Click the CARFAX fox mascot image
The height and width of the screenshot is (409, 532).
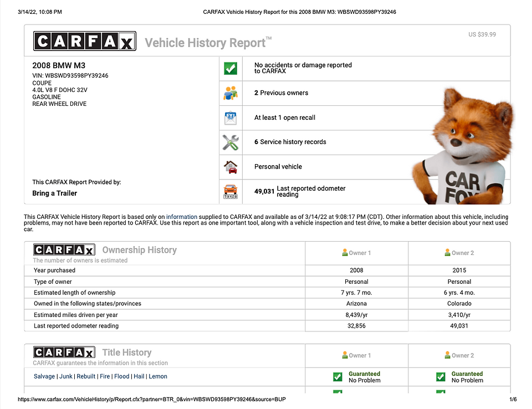(x=463, y=146)
